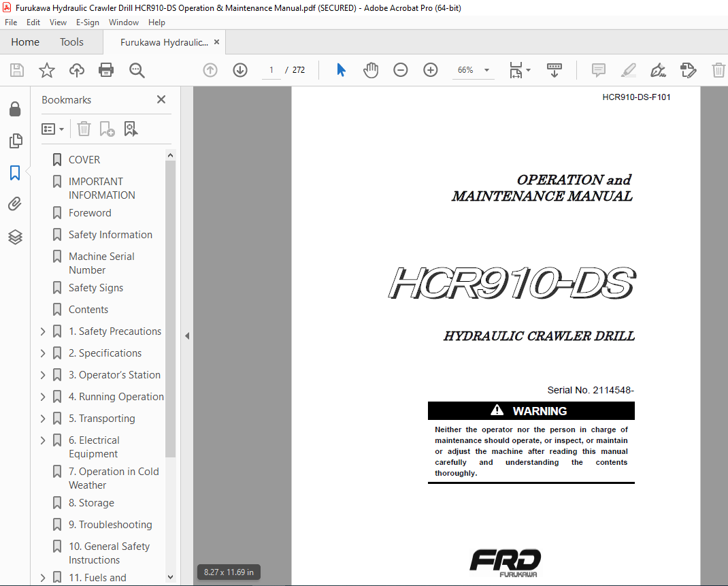728x586 pixels.
Task: Open the Safety Information bookmark
Action: (110, 235)
